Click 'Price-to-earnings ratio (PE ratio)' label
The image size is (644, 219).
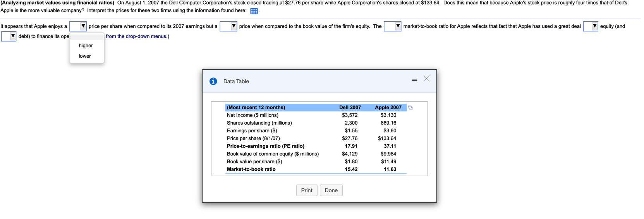pyautogui.click(x=266, y=146)
